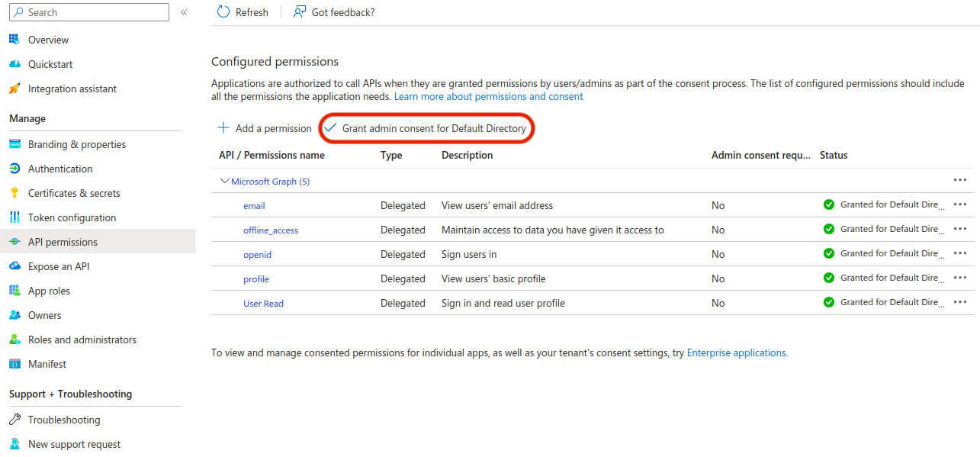The width and height of the screenshot is (980, 457).
Task: Click 'Sign in and read user profile' description
Action: tap(503, 303)
